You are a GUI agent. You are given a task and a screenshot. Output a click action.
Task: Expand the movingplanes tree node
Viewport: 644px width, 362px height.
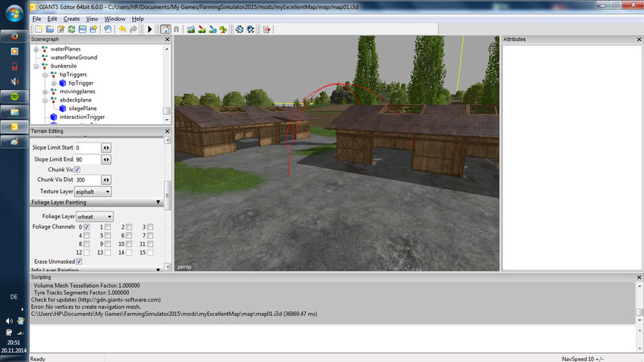click(45, 92)
